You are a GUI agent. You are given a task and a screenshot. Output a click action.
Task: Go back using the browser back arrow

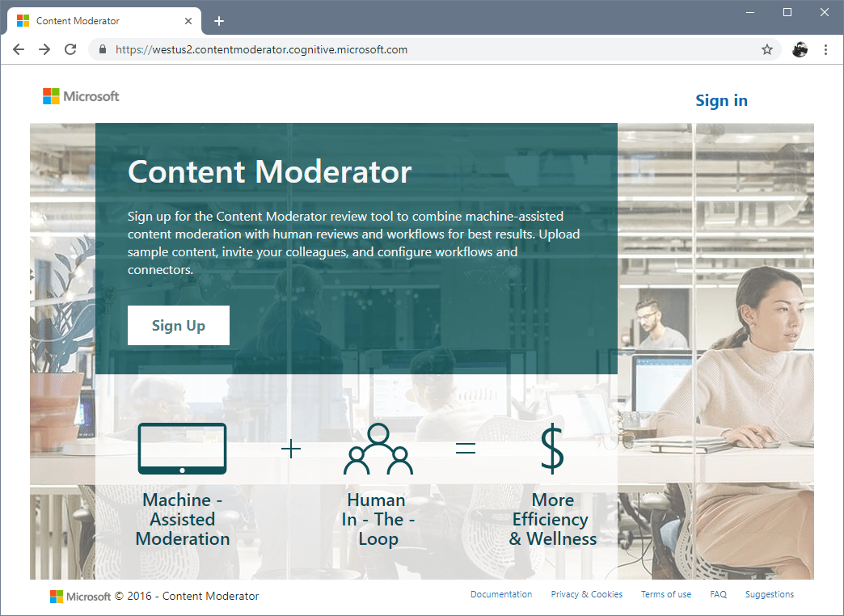(x=19, y=49)
